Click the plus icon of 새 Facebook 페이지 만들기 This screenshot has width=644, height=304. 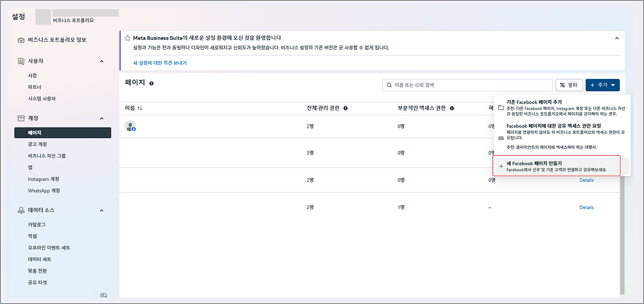[501, 166]
